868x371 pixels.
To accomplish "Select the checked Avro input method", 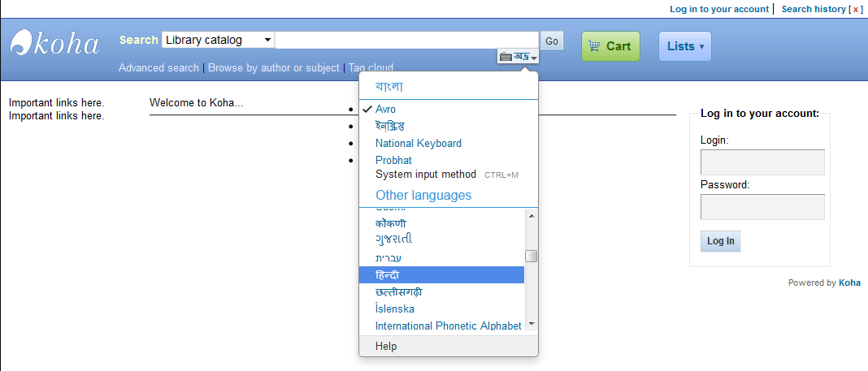I will 385,109.
